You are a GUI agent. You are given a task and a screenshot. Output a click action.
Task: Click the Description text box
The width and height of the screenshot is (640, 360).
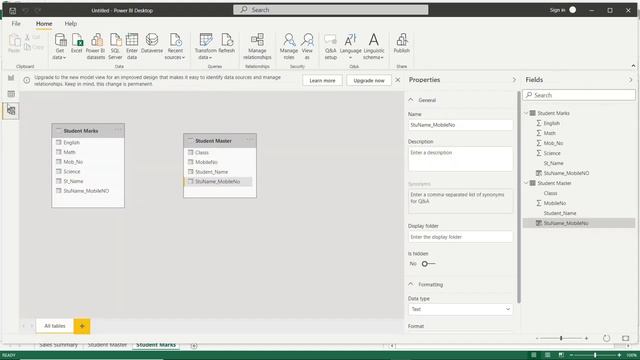pyautogui.click(x=460, y=159)
